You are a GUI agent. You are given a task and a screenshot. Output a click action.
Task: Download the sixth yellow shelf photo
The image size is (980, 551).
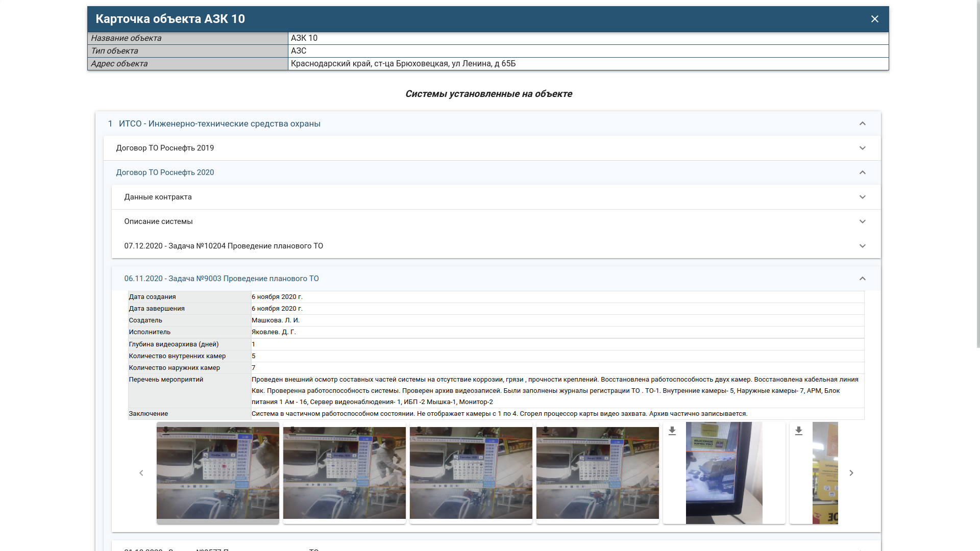tap(799, 431)
